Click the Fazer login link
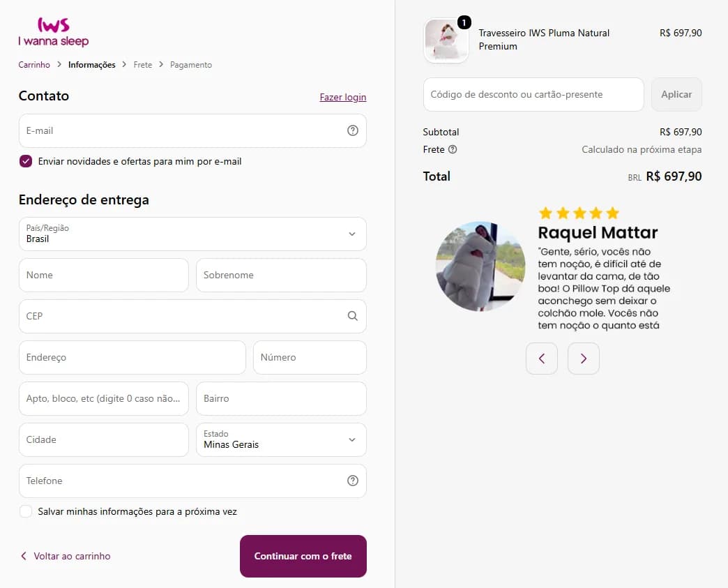The width and height of the screenshot is (728, 588). 343,97
